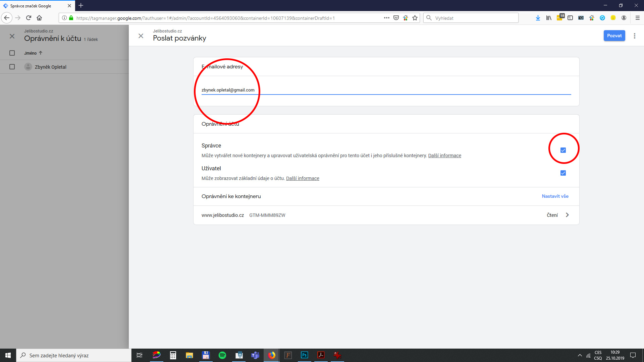Show site information icon in URL bar

[64, 18]
